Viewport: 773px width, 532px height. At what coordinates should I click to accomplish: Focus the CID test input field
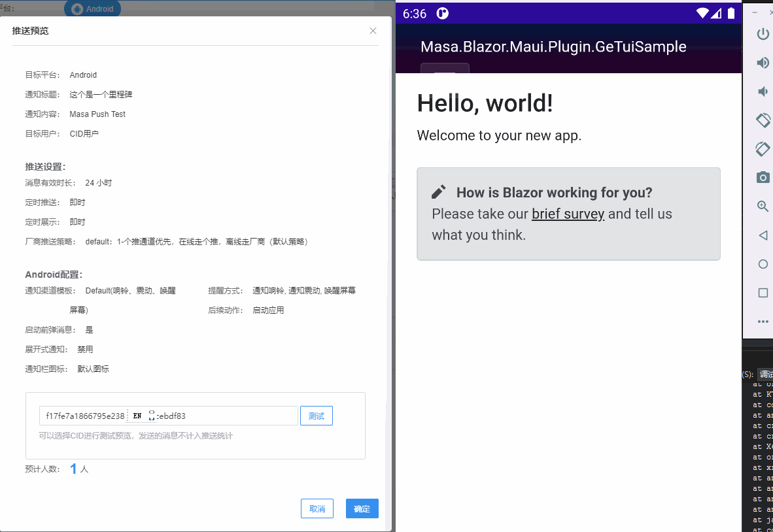(169, 416)
